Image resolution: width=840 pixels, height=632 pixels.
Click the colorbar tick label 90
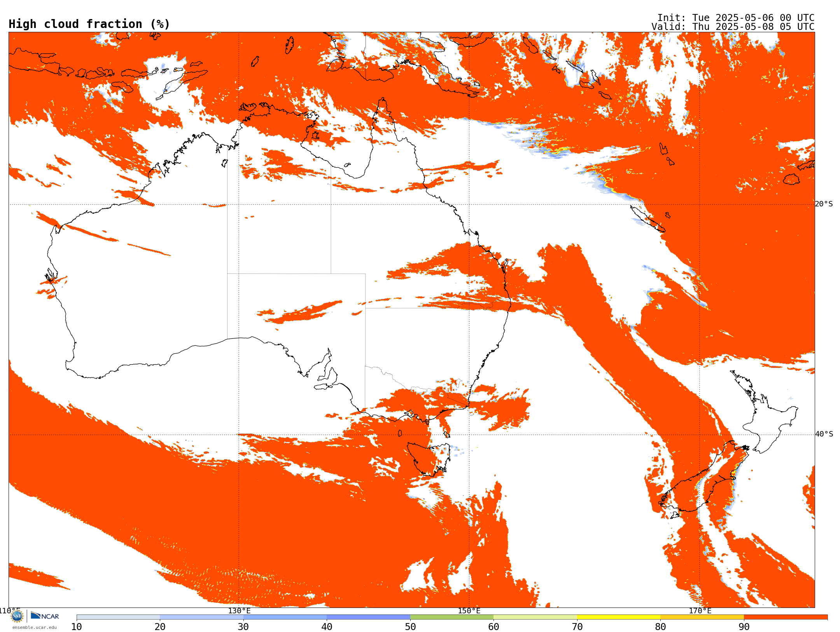coord(744,627)
